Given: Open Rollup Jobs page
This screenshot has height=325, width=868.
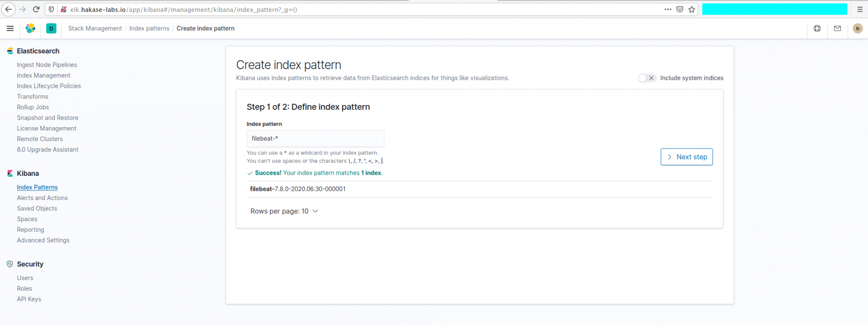Looking at the screenshot, I should click(x=33, y=107).
